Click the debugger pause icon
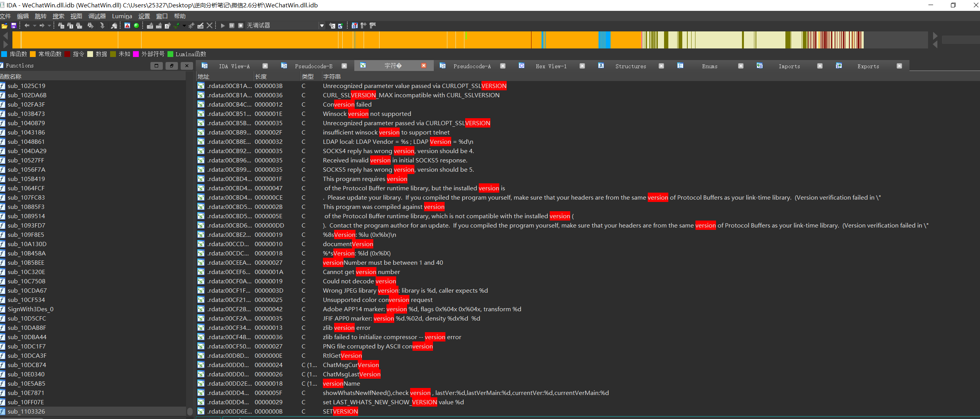Viewport: 980px width, 419px height. click(232, 26)
